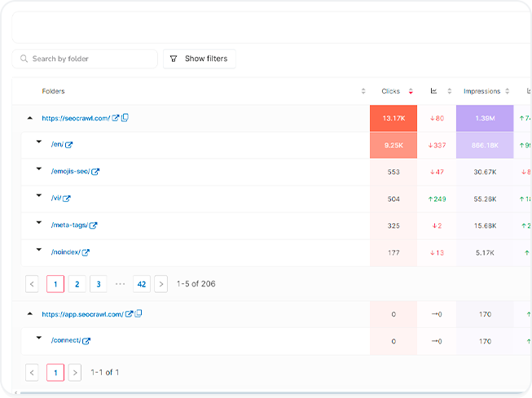Open external link icon next to /meta-tags/
532x398 pixels.
93,225
